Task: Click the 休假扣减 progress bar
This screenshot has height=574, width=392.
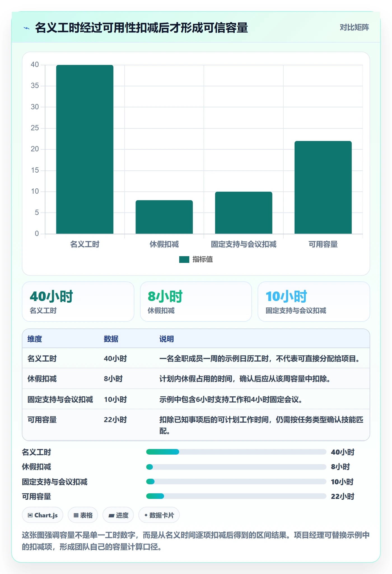Action: pyautogui.click(x=236, y=467)
